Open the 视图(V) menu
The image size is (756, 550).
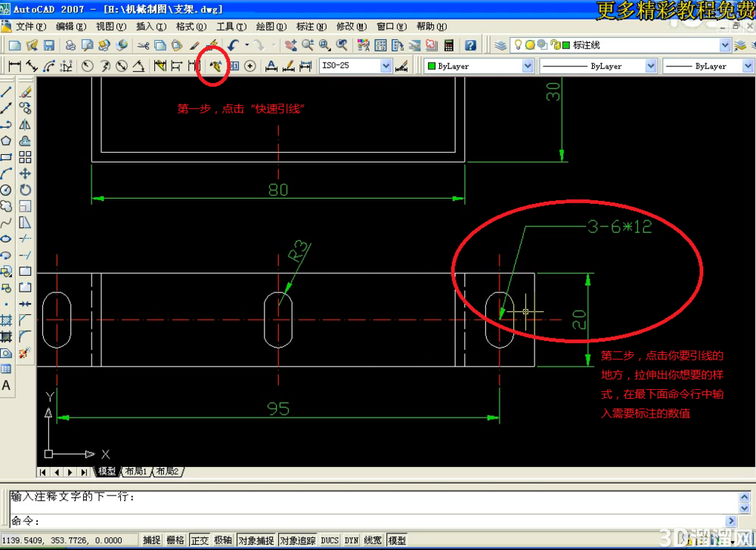click(x=111, y=26)
